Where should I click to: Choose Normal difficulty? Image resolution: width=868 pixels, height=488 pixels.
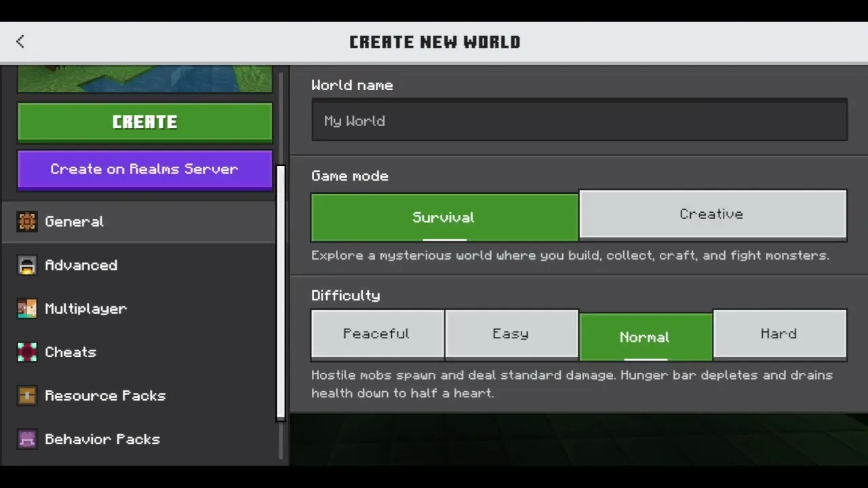coord(645,337)
